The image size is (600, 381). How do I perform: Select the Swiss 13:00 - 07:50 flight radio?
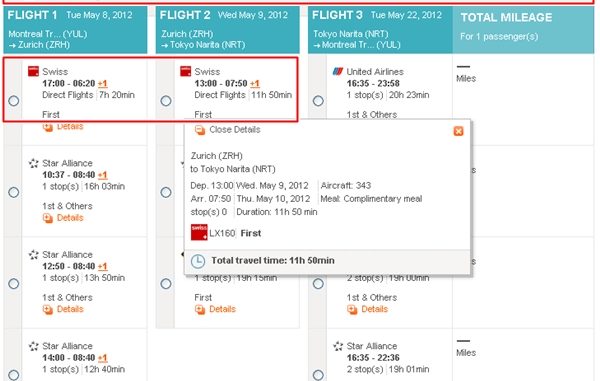[166, 101]
